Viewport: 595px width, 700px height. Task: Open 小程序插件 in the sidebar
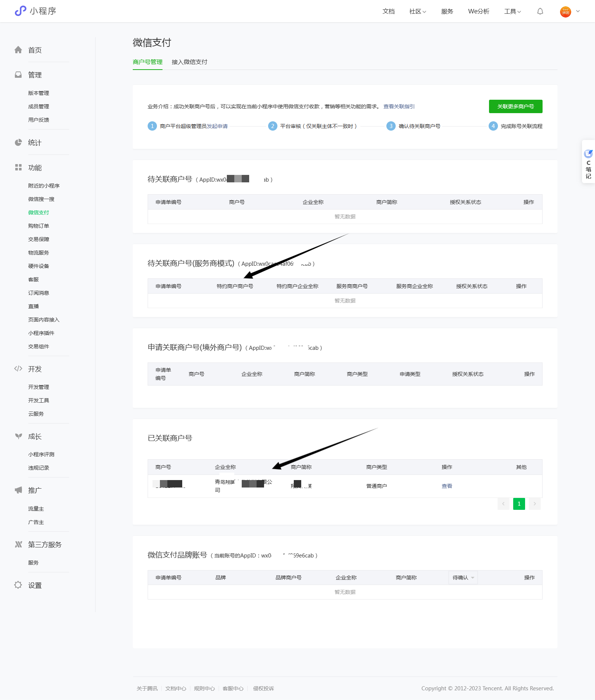(x=41, y=333)
